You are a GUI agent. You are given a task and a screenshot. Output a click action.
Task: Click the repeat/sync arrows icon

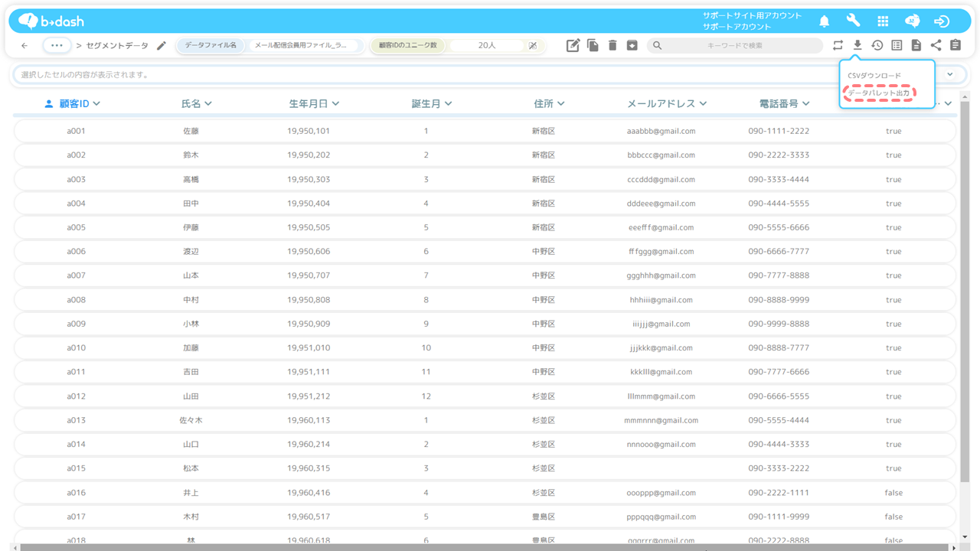[x=838, y=46]
